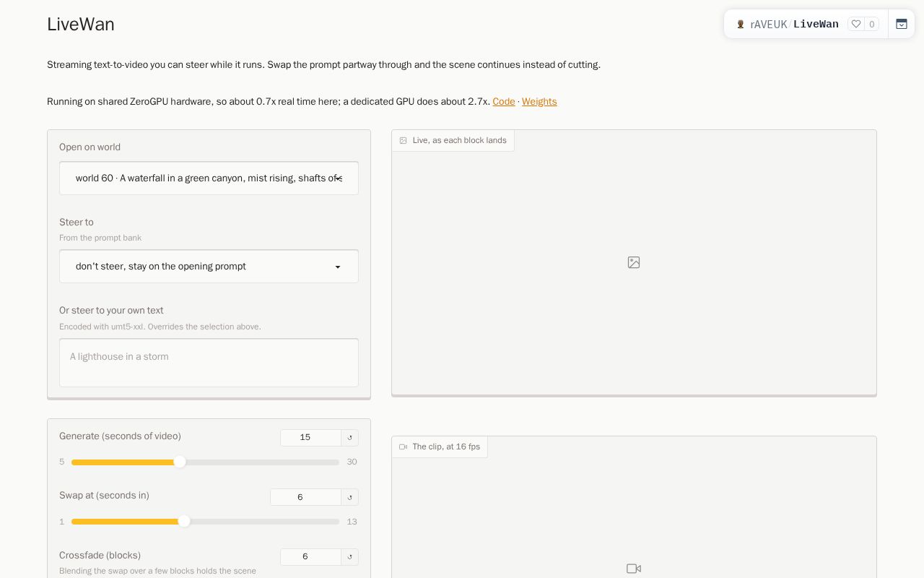Click the 'Or steer to your own text' label
Image resolution: width=924 pixels, height=578 pixels.
point(111,310)
